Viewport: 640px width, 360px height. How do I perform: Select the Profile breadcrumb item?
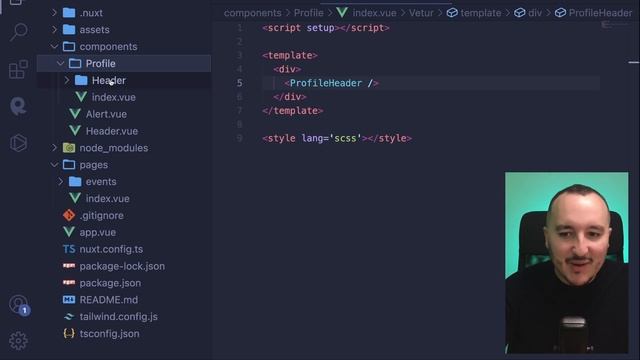[309, 13]
